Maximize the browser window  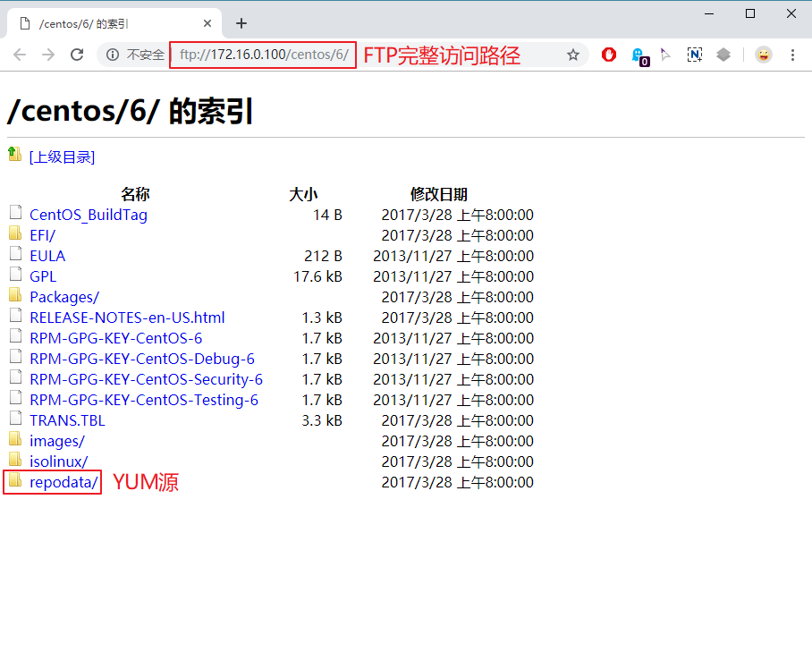(x=750, y=14)
